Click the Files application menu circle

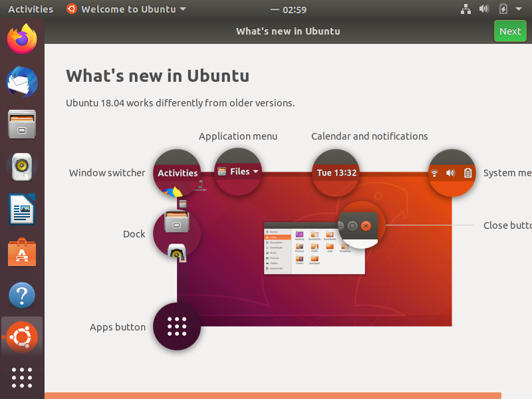click(x=238, y=172)
